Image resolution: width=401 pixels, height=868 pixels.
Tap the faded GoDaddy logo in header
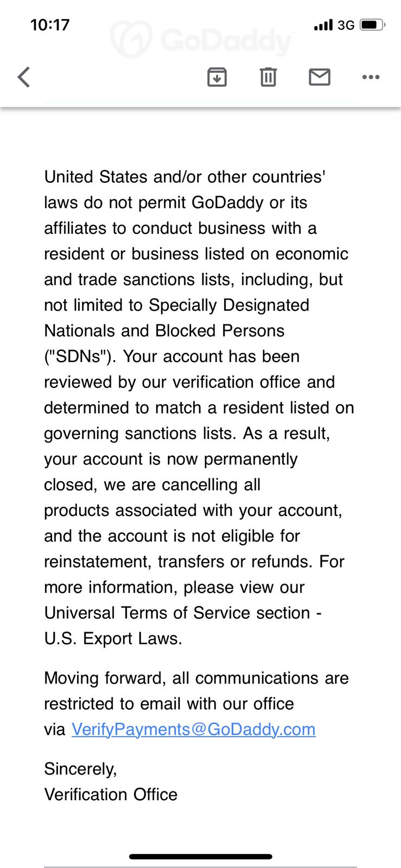coord(201,39)
